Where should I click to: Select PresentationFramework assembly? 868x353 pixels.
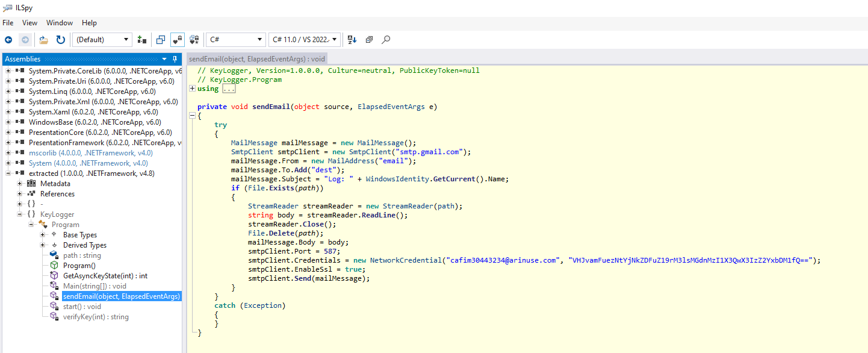(x=105, y=143)
